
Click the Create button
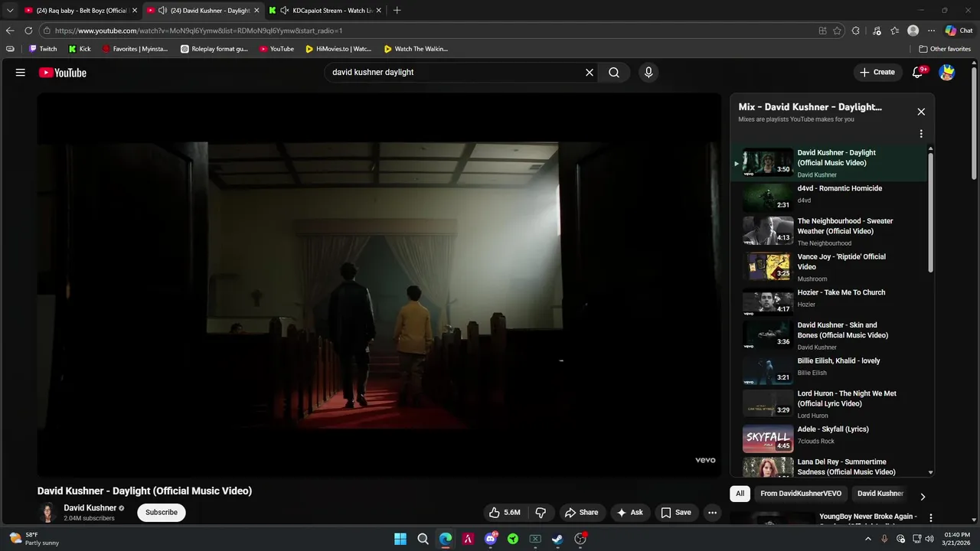pyautogui.click(x=877, y=73)
